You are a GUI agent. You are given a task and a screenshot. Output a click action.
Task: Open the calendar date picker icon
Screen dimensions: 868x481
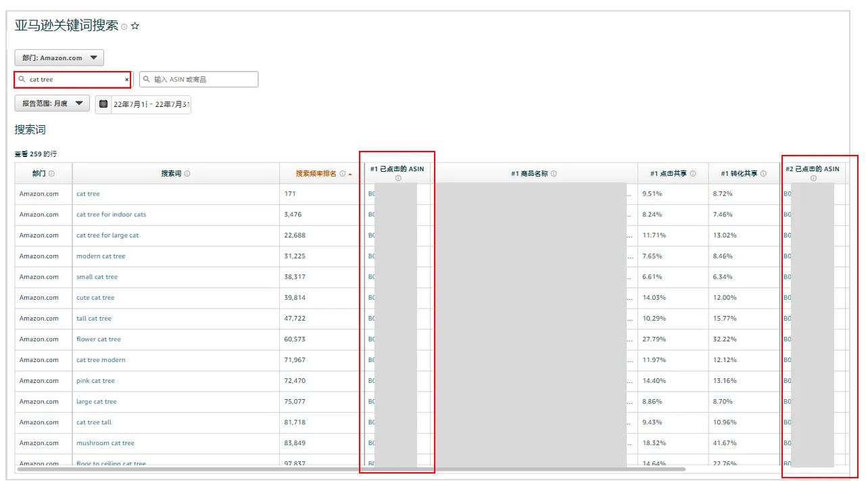(x=103, y=104)
